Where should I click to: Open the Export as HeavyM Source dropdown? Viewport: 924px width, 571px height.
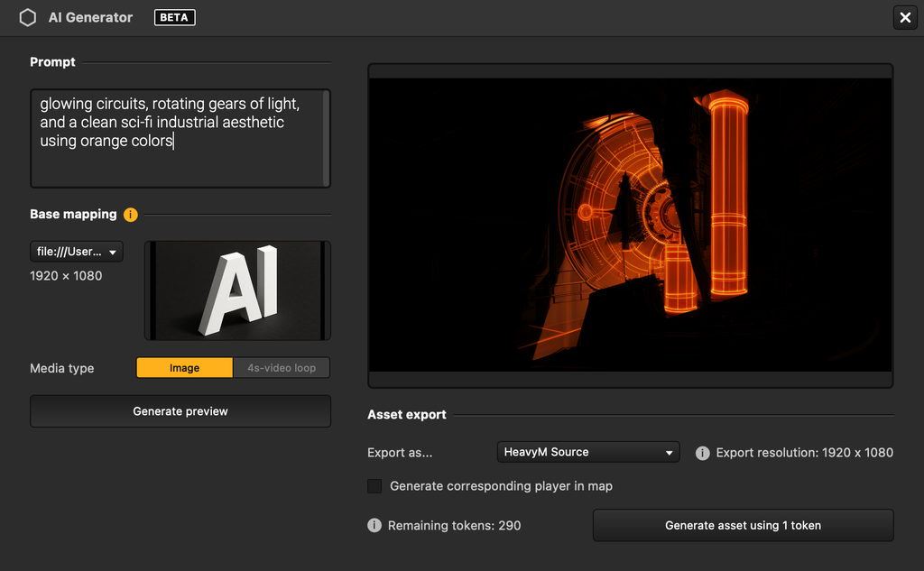[588, 452]
